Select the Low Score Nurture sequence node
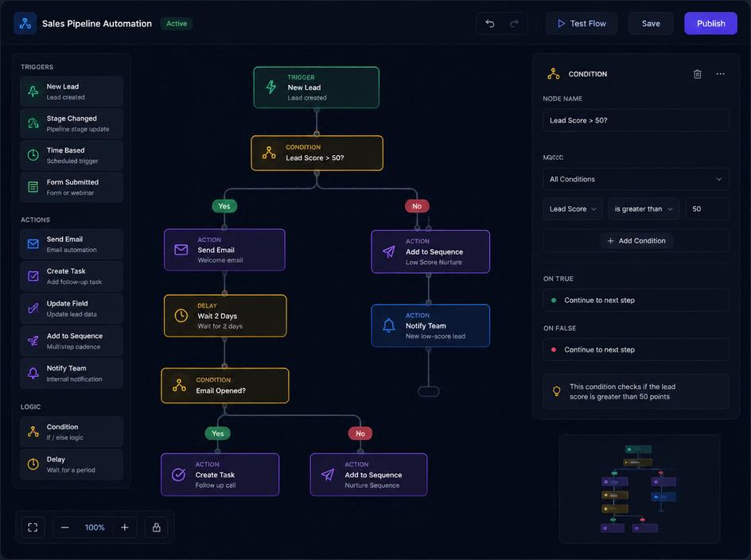 click(x=430, y=251)
